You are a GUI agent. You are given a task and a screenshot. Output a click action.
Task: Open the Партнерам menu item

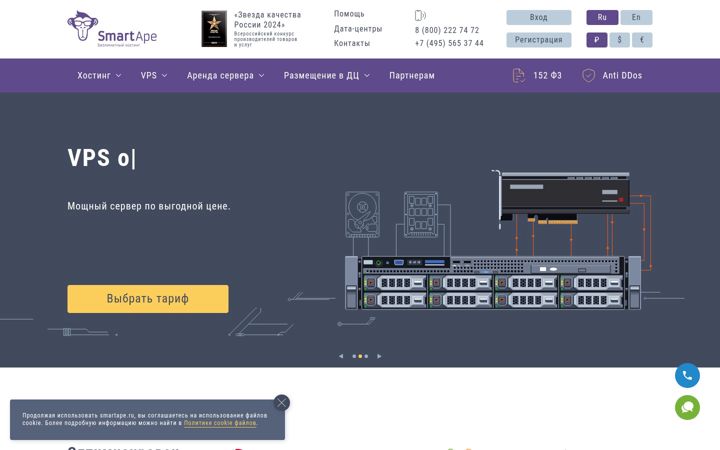412,75
